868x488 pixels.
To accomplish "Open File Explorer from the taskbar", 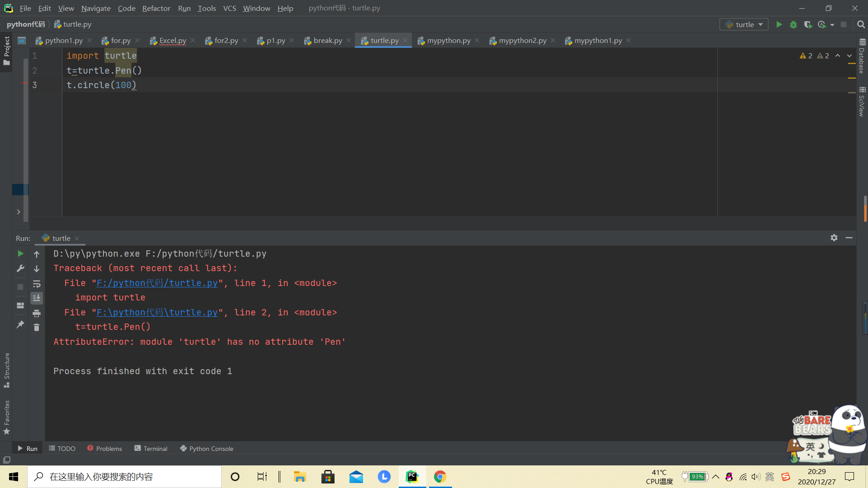I will click(x=300, y=477).
